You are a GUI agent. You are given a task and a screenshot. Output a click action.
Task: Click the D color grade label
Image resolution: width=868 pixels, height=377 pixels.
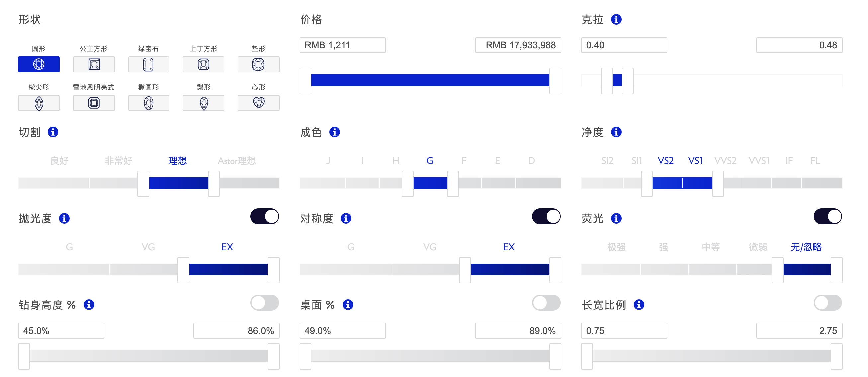point(531,161)
